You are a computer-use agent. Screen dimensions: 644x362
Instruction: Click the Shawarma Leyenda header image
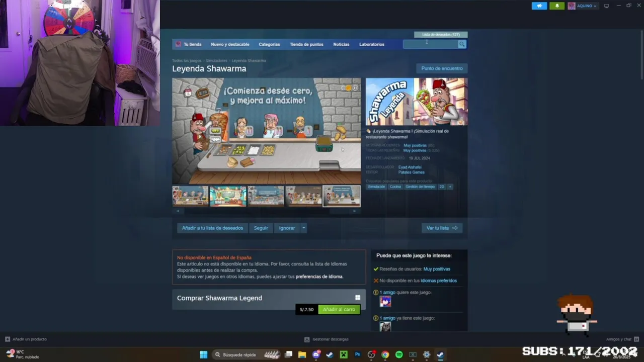[x=417, y=102]
